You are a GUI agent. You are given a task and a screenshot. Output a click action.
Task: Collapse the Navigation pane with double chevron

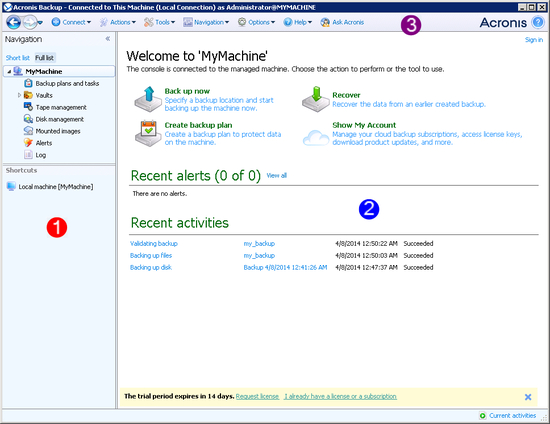click(108, 39)
